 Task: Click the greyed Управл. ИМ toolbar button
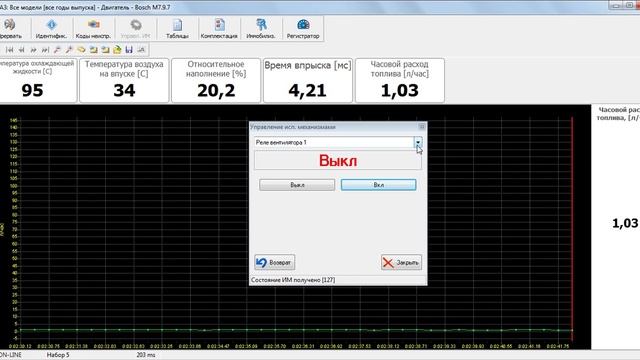[x=136, y=29]
